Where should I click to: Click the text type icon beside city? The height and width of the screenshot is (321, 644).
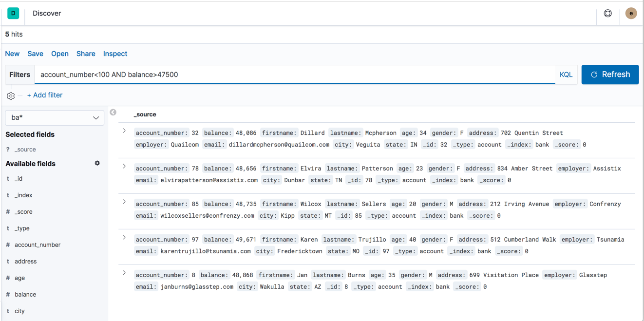click(x=7, y=311)
